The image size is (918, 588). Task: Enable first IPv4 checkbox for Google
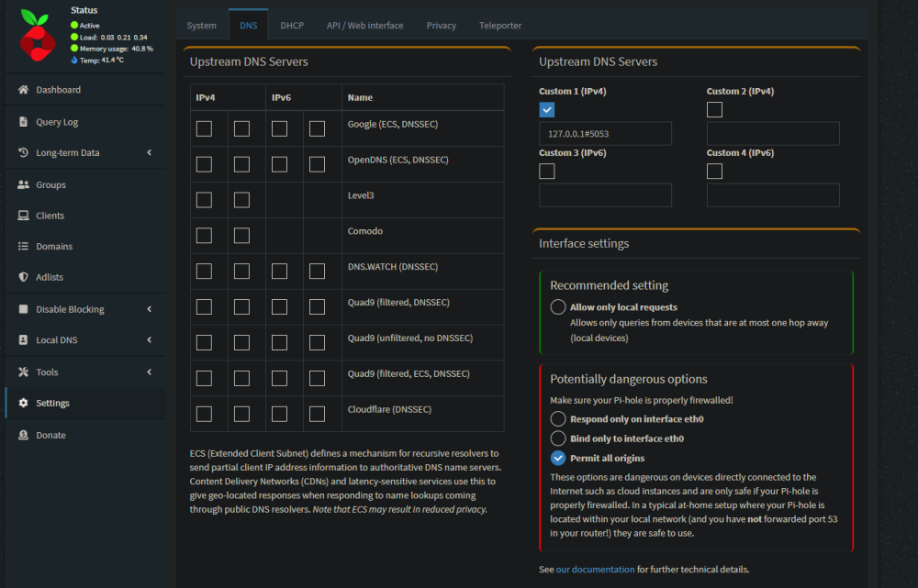(x=204, y=128)
